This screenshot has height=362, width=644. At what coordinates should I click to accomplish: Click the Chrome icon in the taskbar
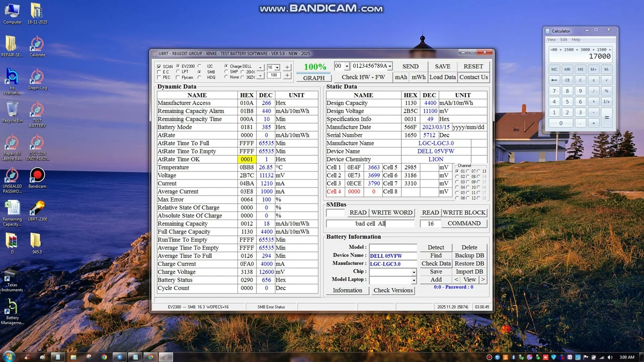104,357
